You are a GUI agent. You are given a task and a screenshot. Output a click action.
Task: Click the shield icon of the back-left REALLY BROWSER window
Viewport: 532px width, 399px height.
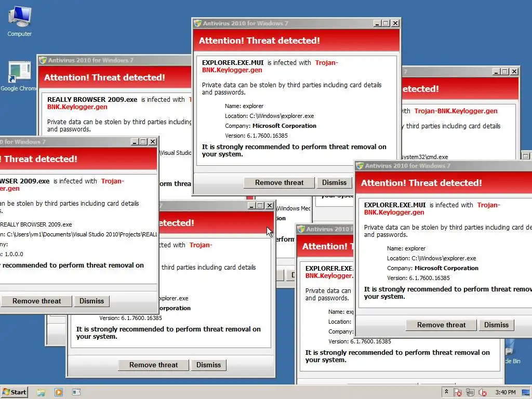click(43, 60)
